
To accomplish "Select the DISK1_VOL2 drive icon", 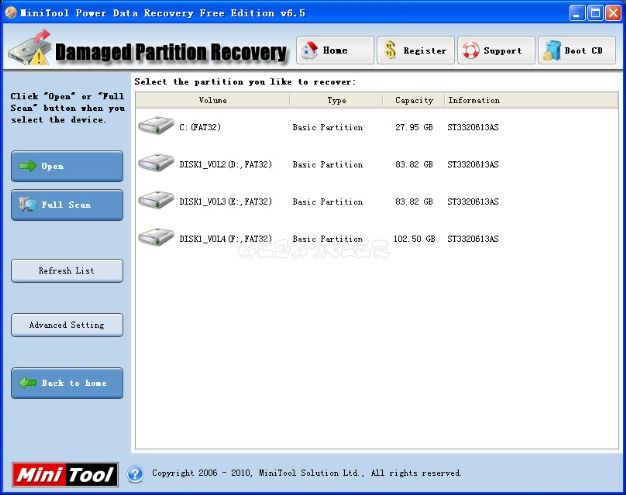I will point(156,163).
